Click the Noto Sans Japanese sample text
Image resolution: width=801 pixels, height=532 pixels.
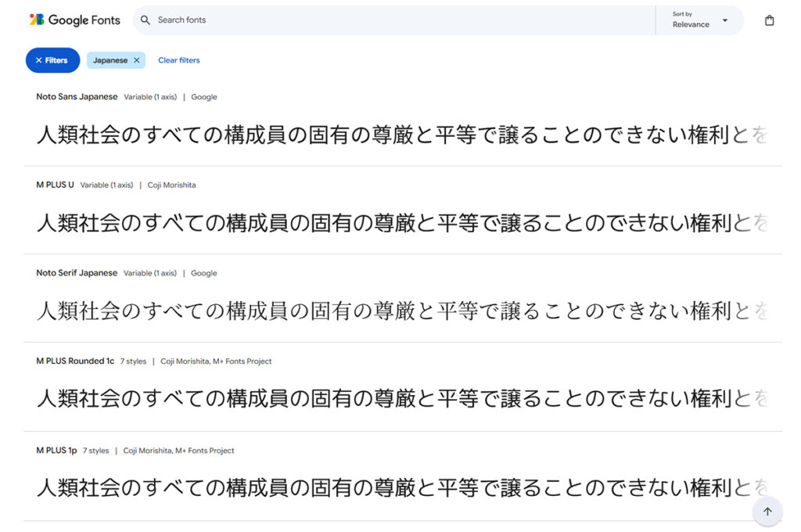[x=402, y=135]
